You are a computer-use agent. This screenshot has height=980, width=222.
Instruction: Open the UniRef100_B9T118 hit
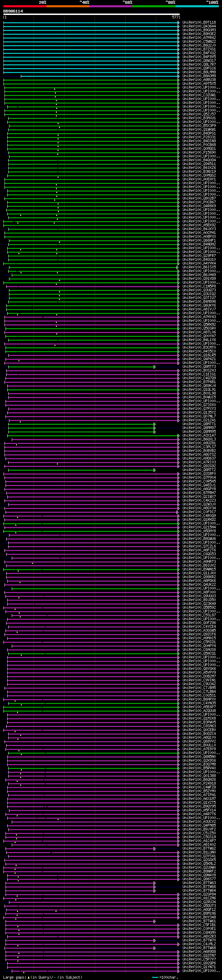[x=199, y=23]
